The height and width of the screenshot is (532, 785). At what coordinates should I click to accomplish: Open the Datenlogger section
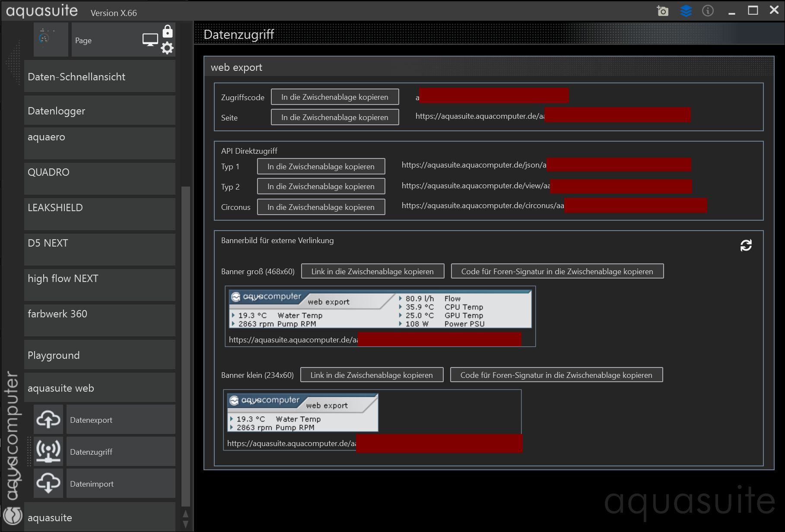click(x=100, y=111)
